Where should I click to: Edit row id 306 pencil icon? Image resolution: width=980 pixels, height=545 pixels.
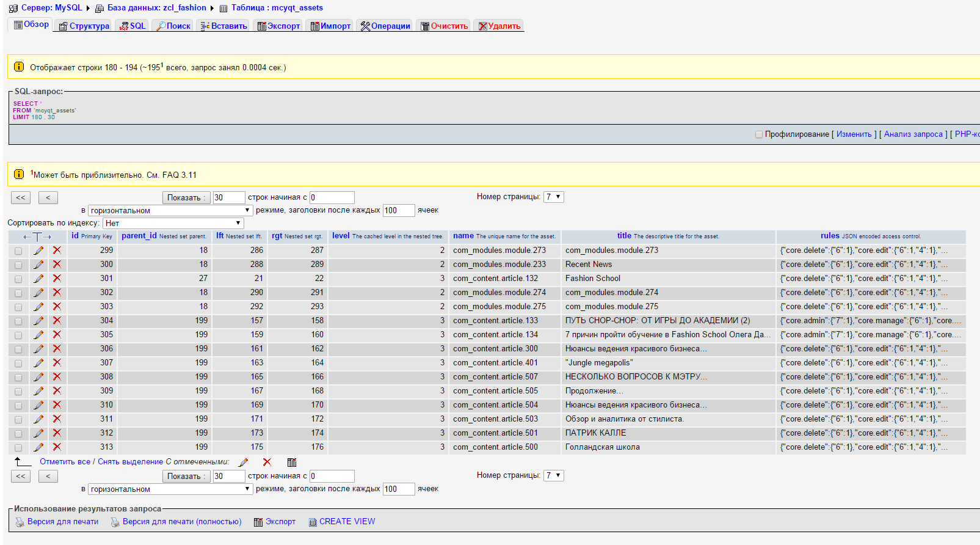(x=38, y=349)
